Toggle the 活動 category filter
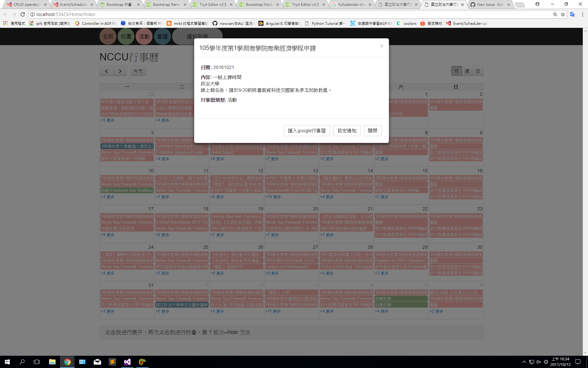The width and height of the screenshot is (588, 368). click(x=144, y=36)
